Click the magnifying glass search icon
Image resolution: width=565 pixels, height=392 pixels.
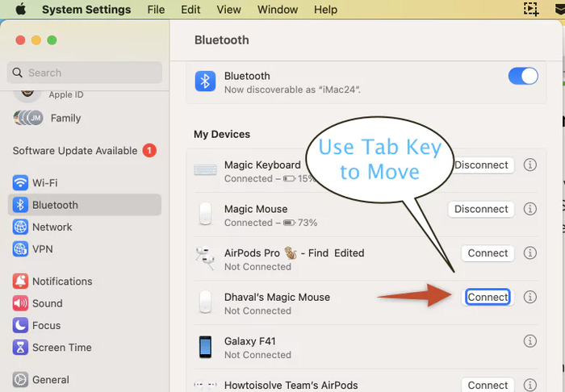(17, 73)
